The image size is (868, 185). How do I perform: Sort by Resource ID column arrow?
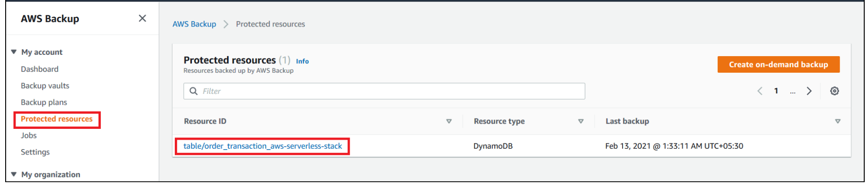[449, 121]
